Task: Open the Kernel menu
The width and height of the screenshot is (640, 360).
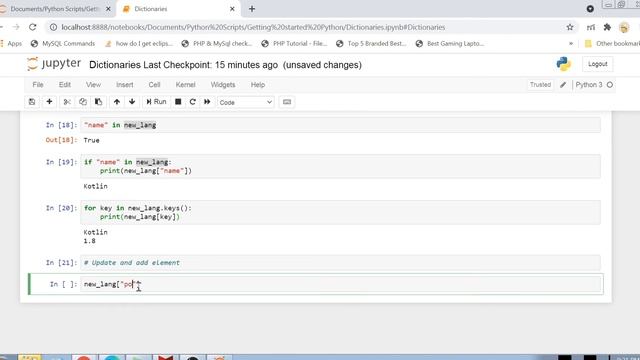Action: coord(185,85)
